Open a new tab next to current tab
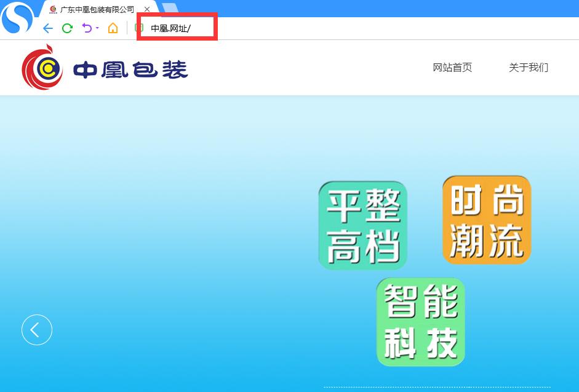This screenshot has height=392, width=579. [170, 9]
